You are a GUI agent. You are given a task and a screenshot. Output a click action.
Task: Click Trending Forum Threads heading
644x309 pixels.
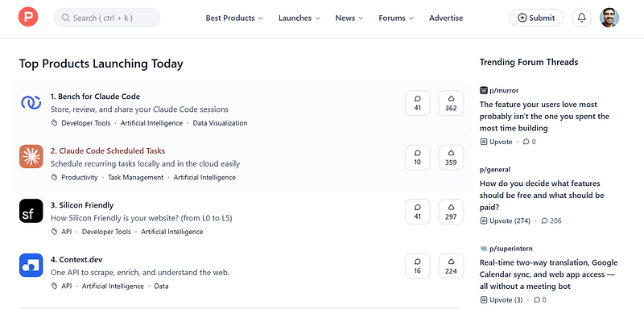coord(529,62)
